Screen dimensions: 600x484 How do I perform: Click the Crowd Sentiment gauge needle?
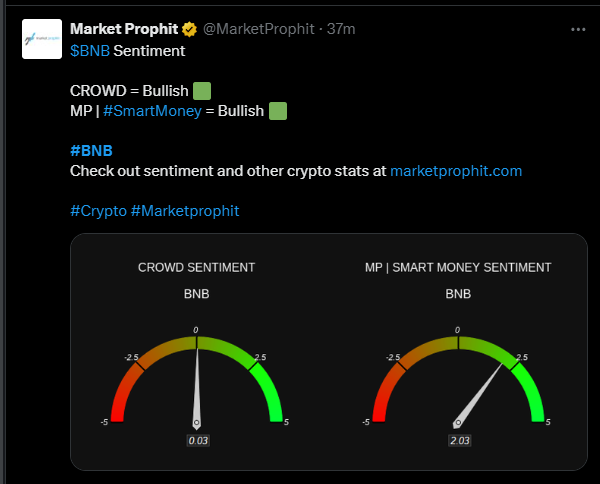click(196, 385)
